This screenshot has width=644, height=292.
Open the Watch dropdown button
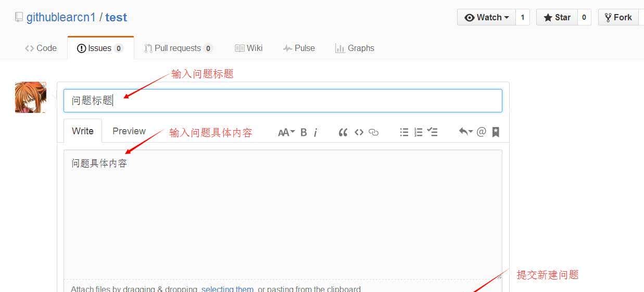pos(486,17)
